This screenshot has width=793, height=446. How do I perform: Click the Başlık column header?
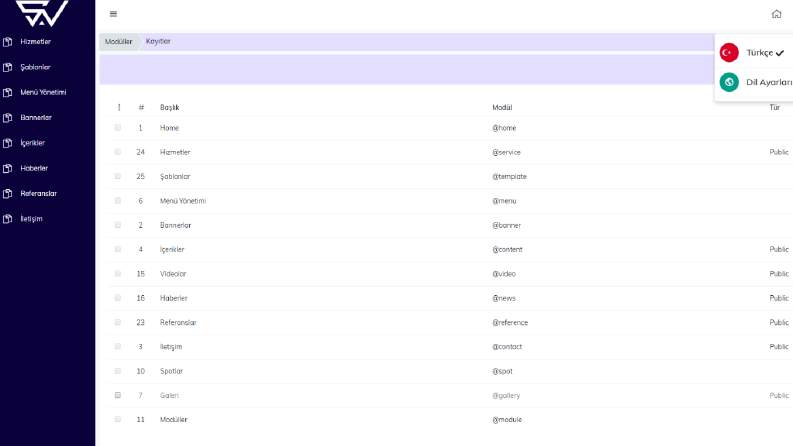(x=169, y=108)
